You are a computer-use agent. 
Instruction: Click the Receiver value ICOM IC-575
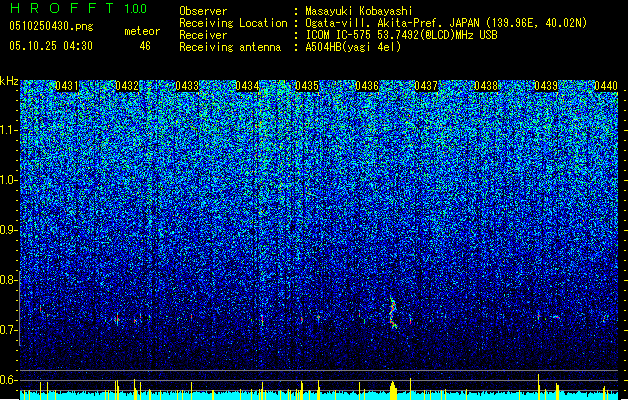click(x=338, y=35)
